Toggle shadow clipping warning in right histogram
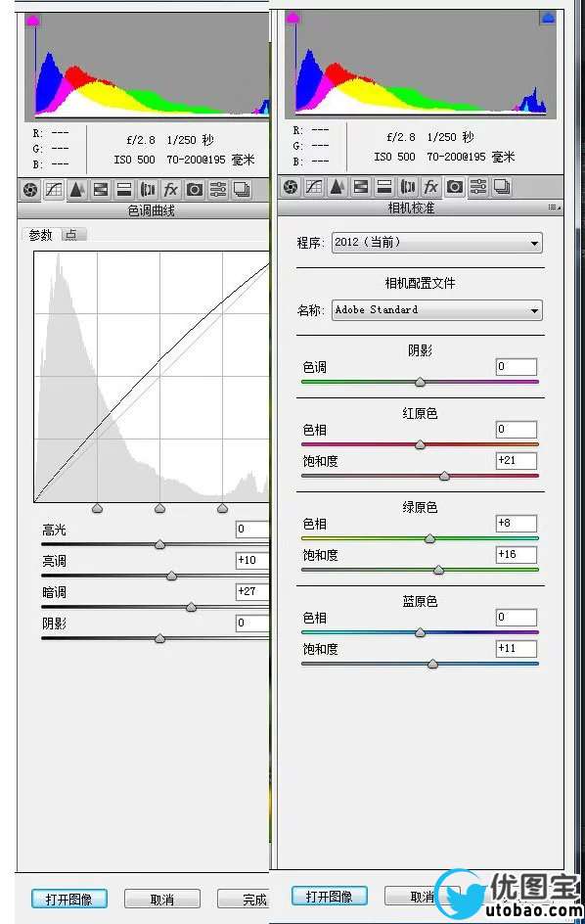This screenshot has height=924, width=585. click(x=292, y=18)
